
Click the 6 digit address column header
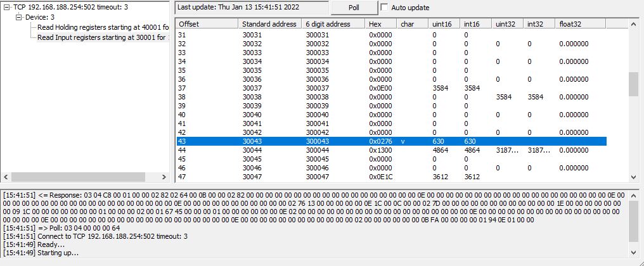coord(333,23)
